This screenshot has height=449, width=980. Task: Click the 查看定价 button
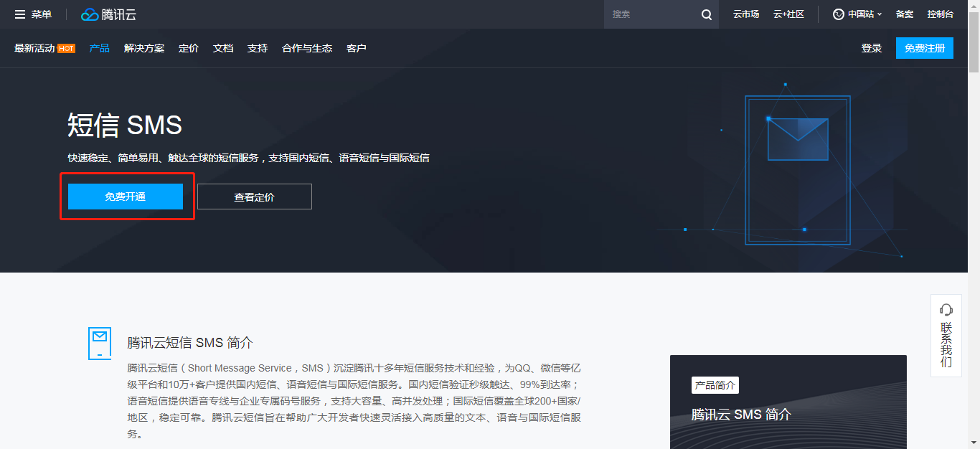click(255, 197)
